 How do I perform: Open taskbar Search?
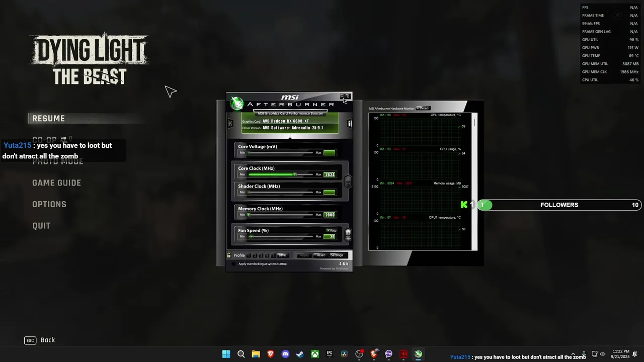tap(241, 354)
